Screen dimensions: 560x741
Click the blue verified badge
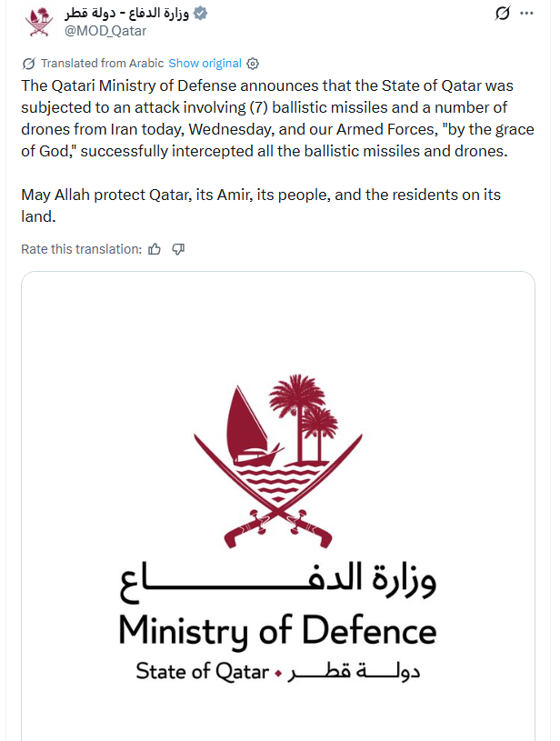202,14
